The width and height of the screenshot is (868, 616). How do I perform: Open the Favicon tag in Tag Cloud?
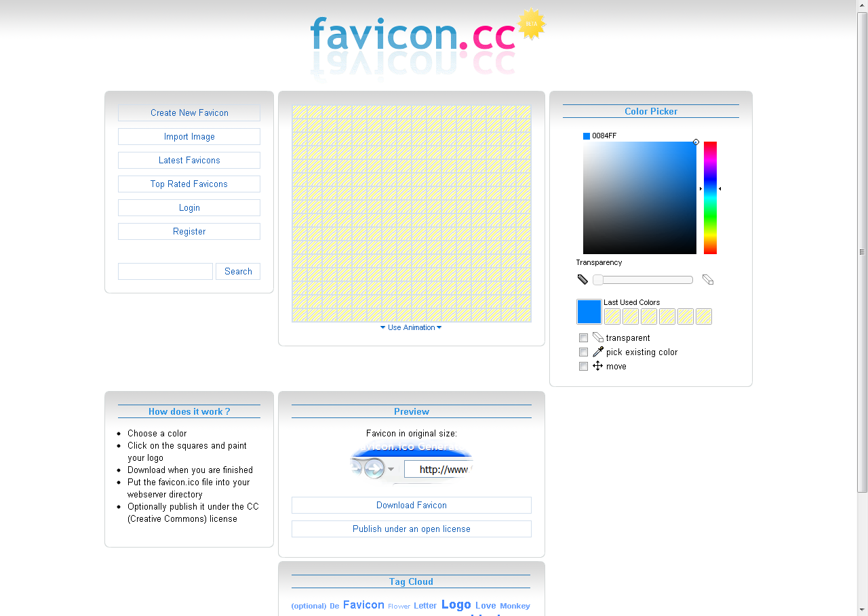tap(363, 605)
